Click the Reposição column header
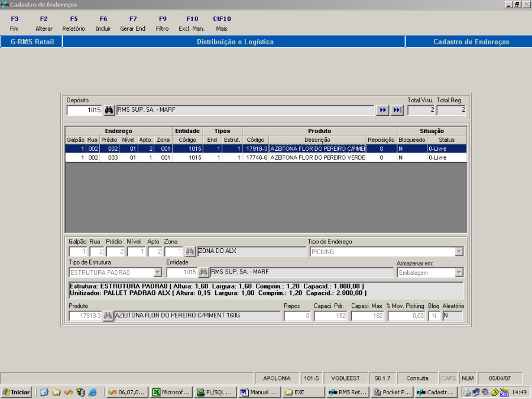532x399 pixels. click(x=381, y=140)
